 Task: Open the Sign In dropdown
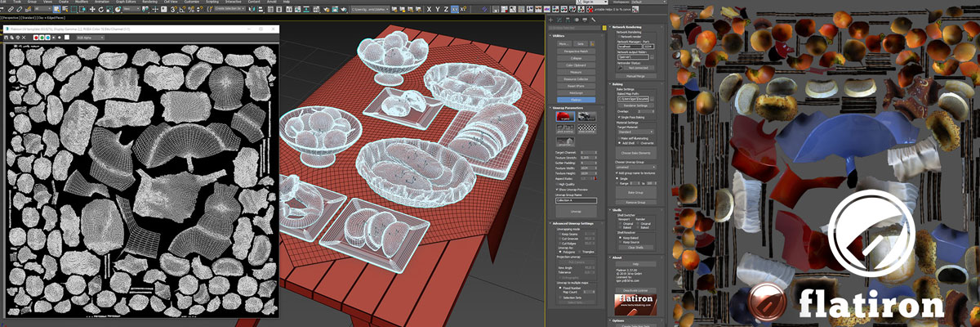594,2
